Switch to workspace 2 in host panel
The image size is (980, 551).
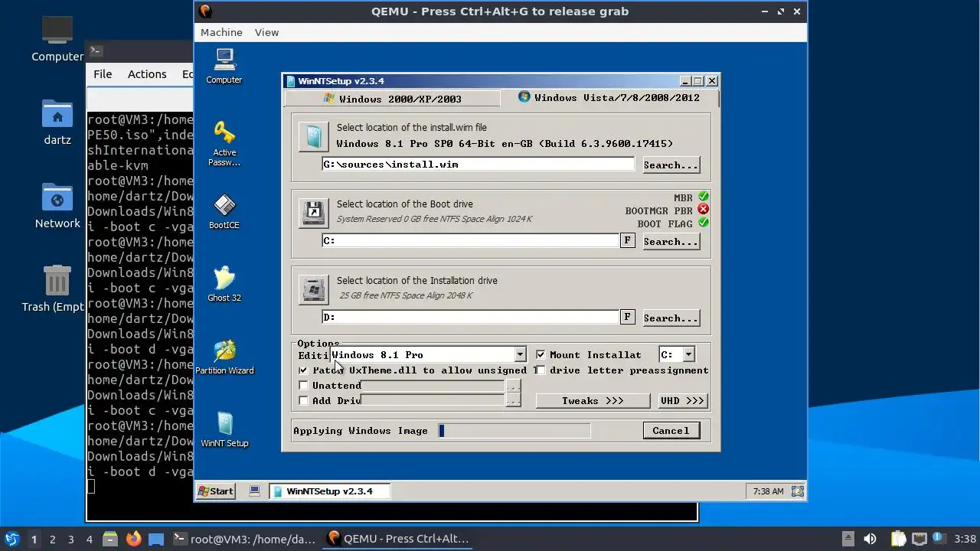52,540
